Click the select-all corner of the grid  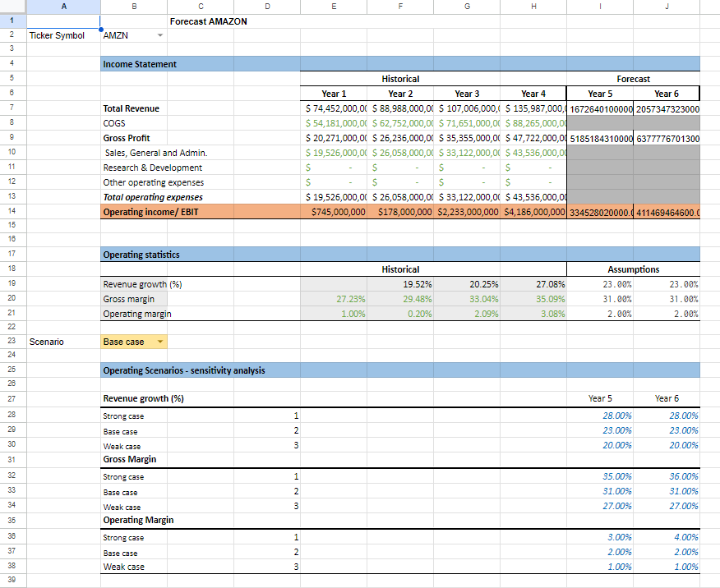tap(12, 6)
